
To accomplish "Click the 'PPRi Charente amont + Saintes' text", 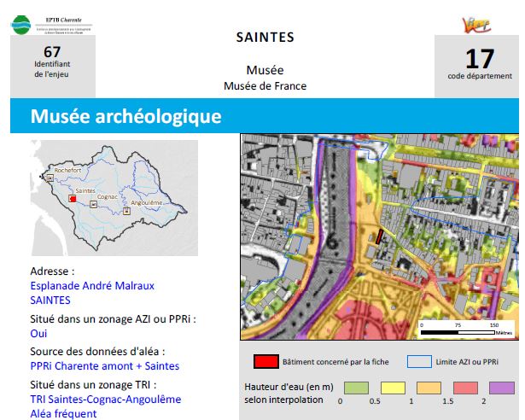I will [104, 366].
